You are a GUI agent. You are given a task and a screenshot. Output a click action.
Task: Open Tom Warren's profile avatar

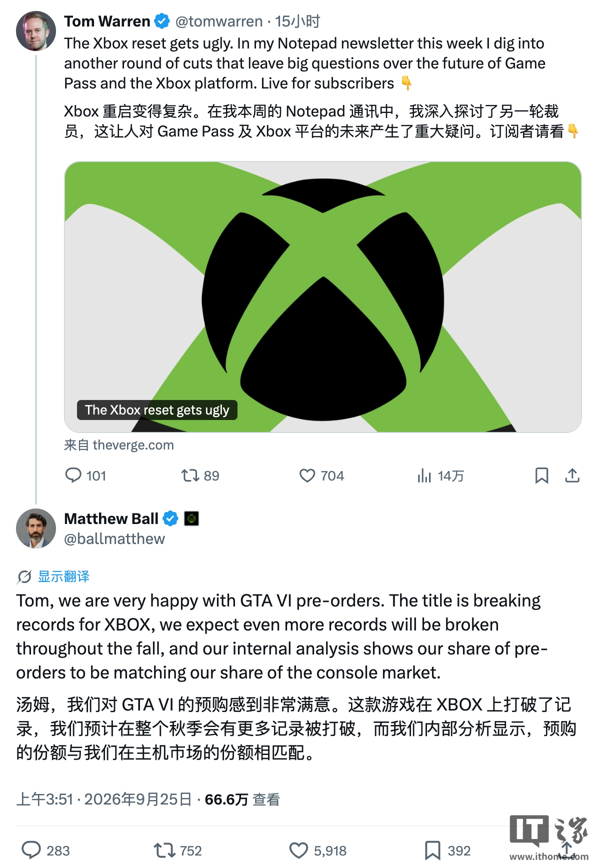[x=36, y=31]
